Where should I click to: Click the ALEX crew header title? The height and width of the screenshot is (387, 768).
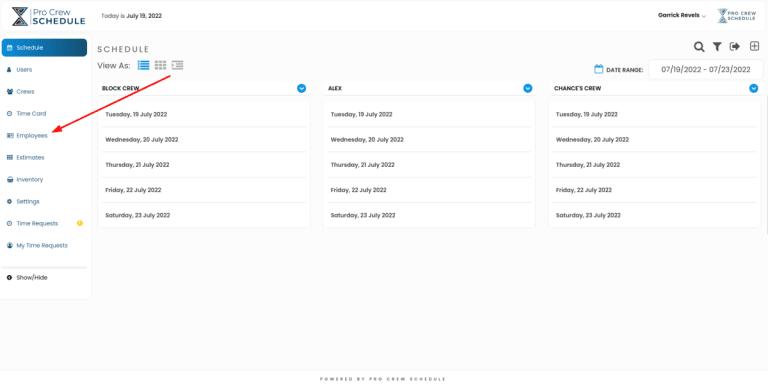[335, 89]
